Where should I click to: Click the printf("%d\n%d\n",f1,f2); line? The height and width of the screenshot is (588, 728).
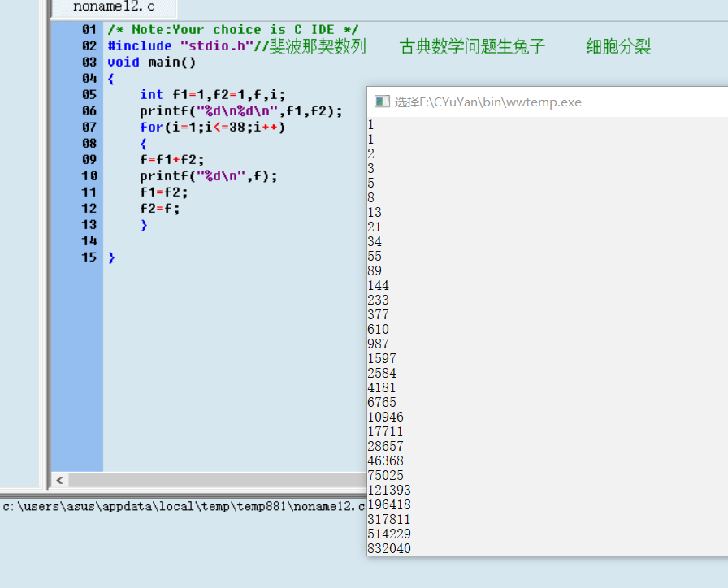click(241, 111)
